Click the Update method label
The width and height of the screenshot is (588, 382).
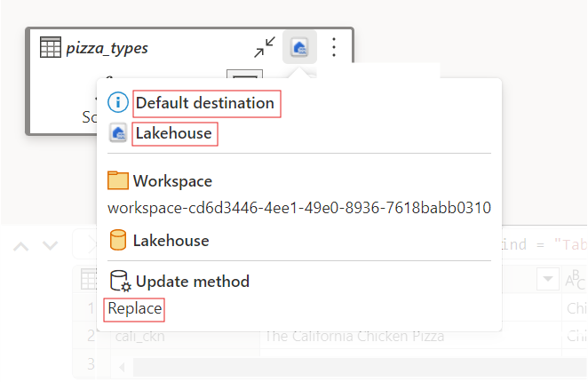(x=193, y=282)
